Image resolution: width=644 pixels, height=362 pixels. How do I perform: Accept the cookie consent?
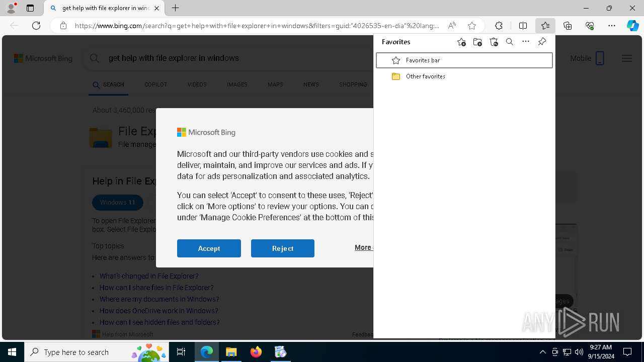click(x=209, y=248)
